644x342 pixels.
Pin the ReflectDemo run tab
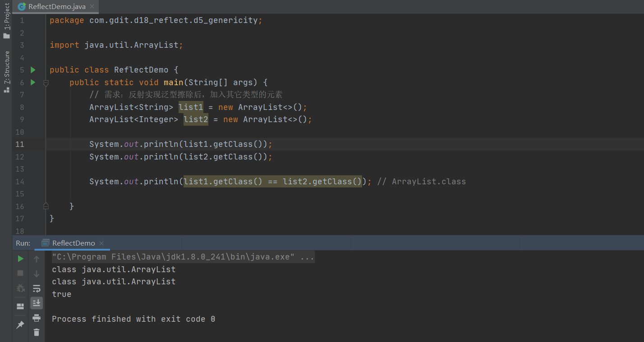click(20, 325)
